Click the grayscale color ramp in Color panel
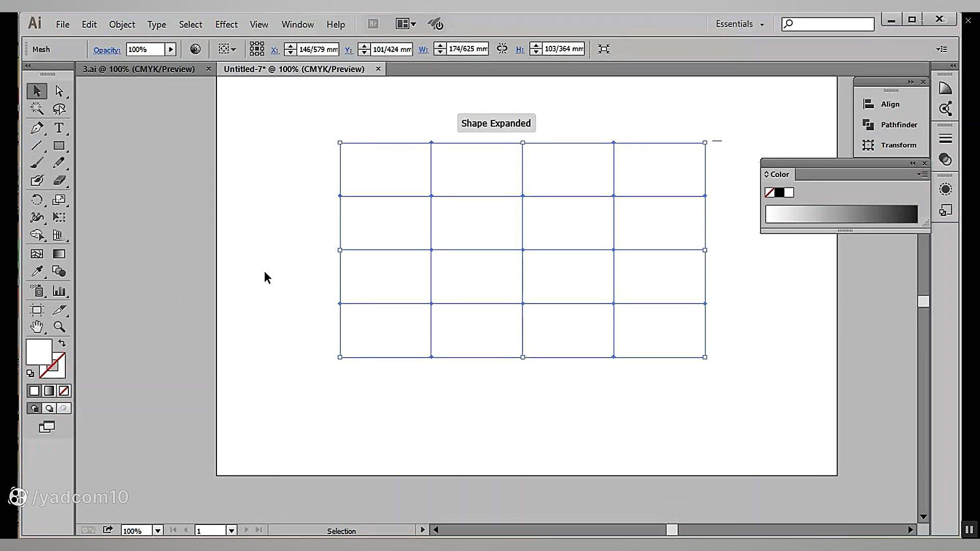 pyautogui.click(x=841, y=214)
